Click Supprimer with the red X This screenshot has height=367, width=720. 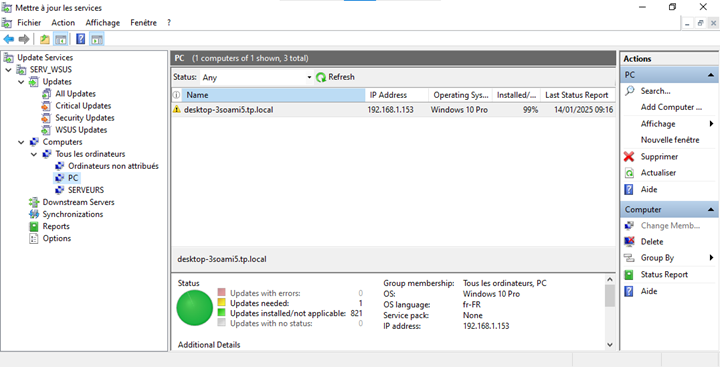coord(659,157)
